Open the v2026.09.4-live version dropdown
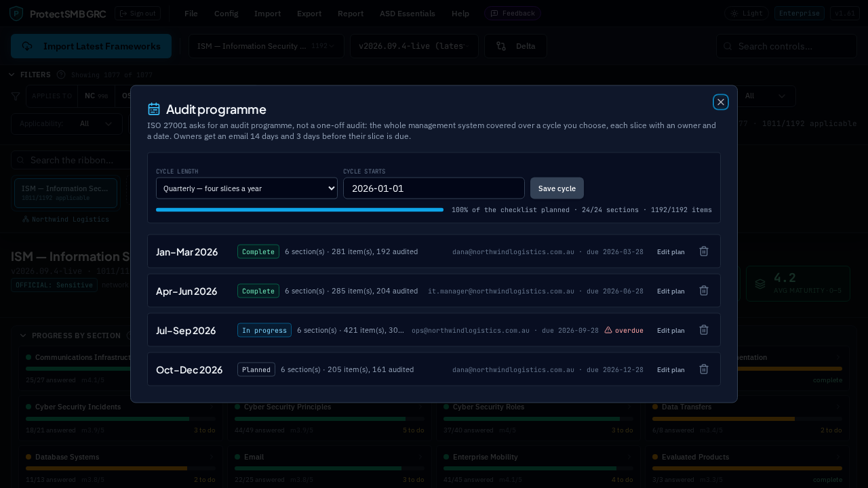Viewport: 868px width, 488px height. click(x=414, y=46)
